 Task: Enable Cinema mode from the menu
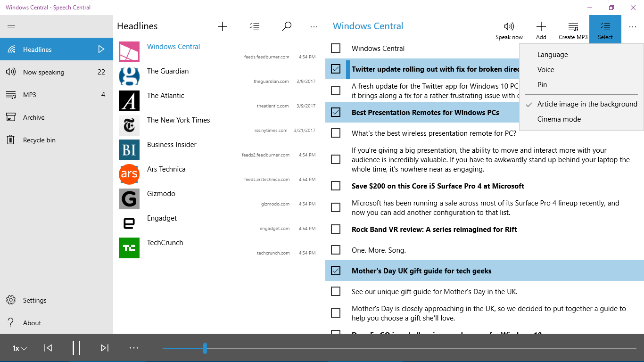(x=581, y=119)
